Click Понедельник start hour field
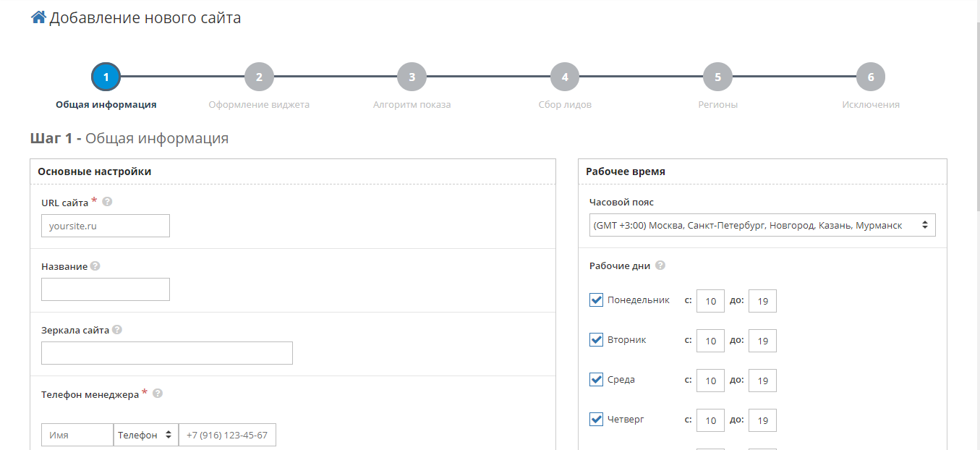Screen dimensions: 980x450 coord(710,301)
